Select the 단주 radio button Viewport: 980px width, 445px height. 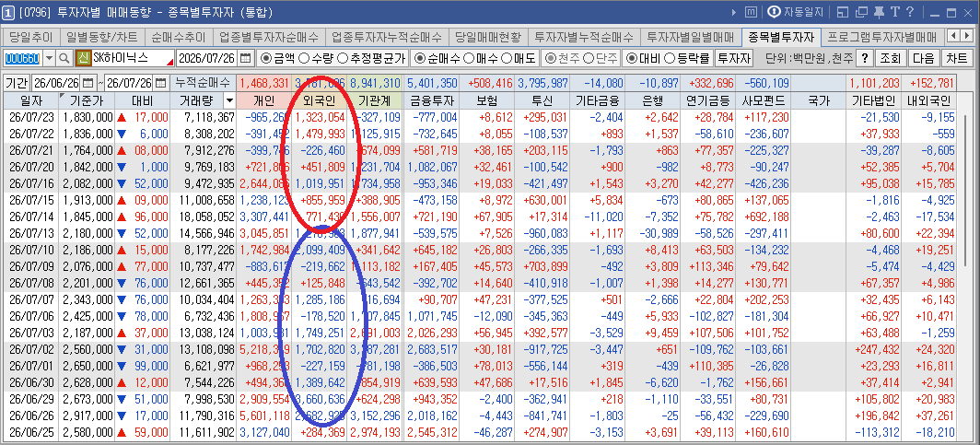point(589,58)
